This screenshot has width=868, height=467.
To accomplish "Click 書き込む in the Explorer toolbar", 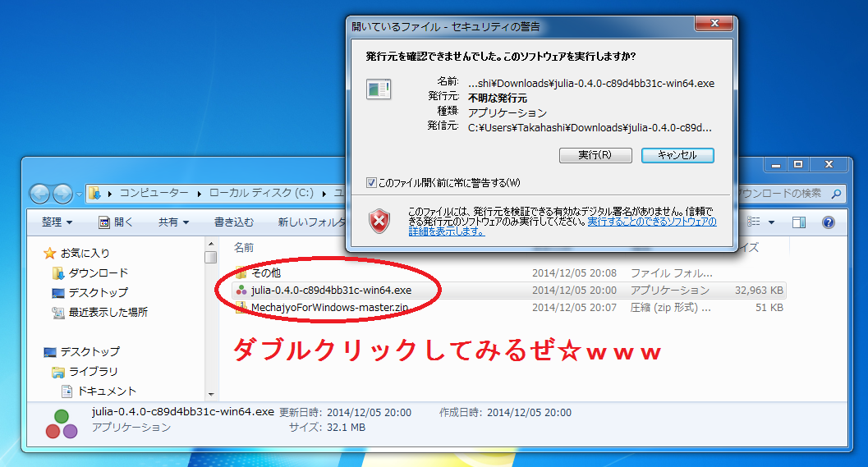I will [233, 222].
